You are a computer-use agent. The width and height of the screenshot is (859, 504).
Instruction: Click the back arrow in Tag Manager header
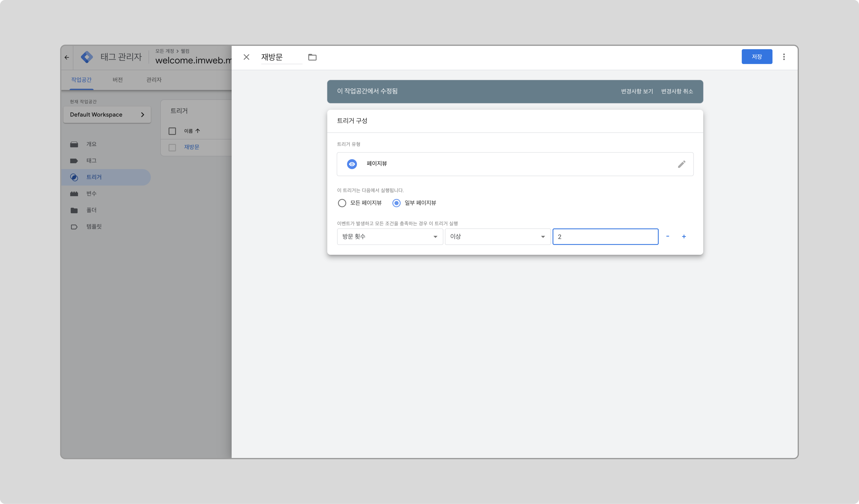pos(67,57)
